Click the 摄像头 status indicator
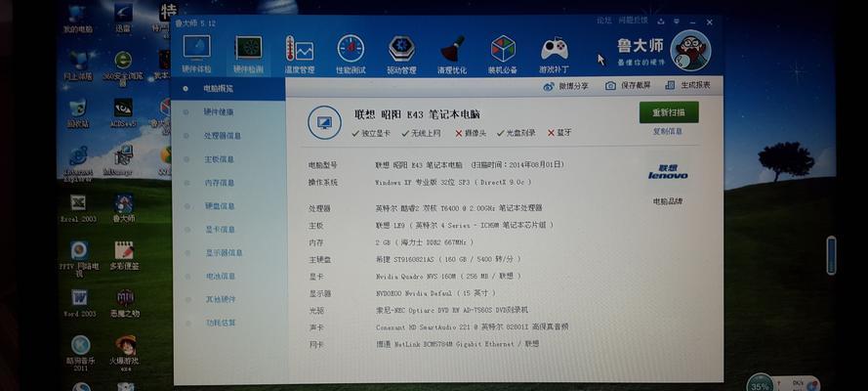This screenshot has width=868, height=391. [471, 134]
